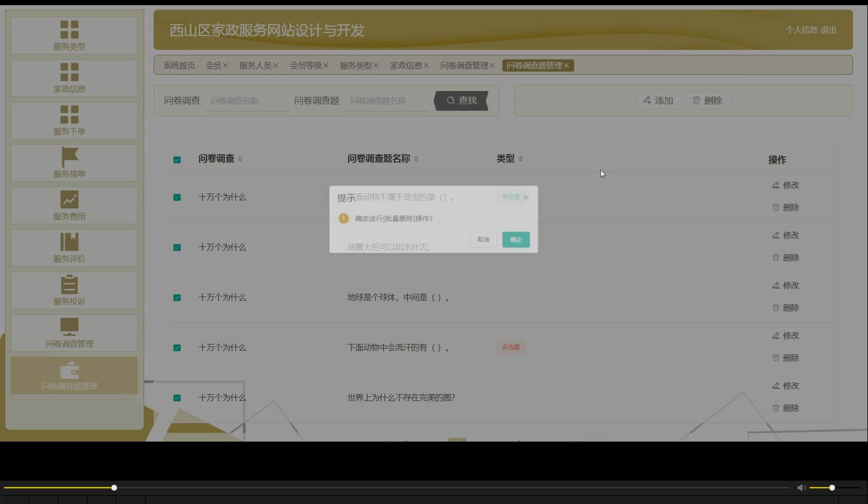Confirm batch delete with 确定 button
This screenshot has width=868, height=504.
[x=515, y=239]
